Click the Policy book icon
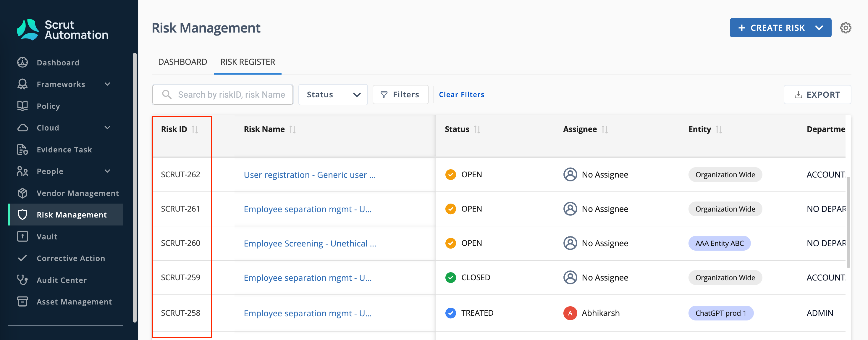This screenshot has height=340, width=868. point(22,106)
